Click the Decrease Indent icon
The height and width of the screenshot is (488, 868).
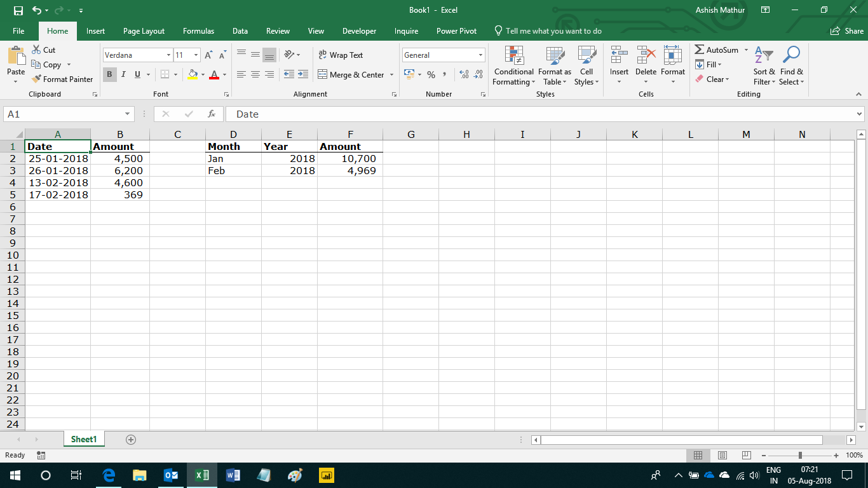289,74
